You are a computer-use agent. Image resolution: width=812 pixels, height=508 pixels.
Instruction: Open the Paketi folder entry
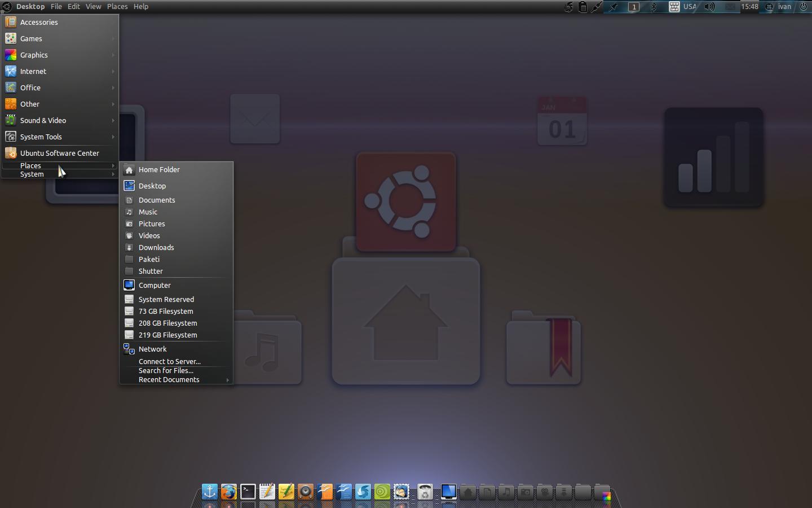pos(176,259)
